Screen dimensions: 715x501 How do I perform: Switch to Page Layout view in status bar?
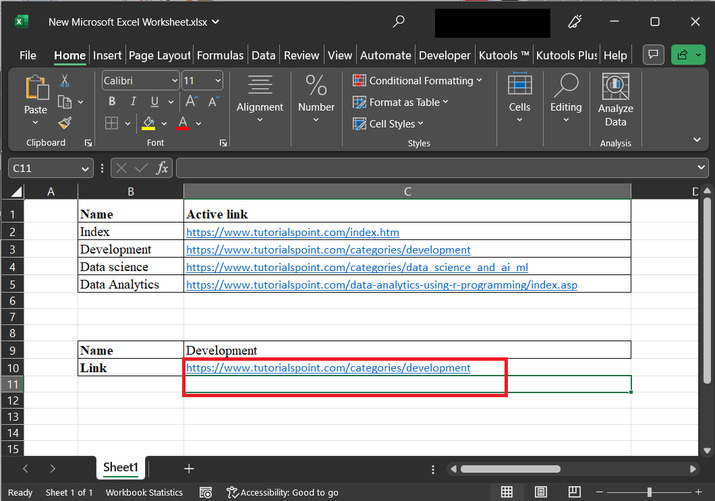(541, 492)
